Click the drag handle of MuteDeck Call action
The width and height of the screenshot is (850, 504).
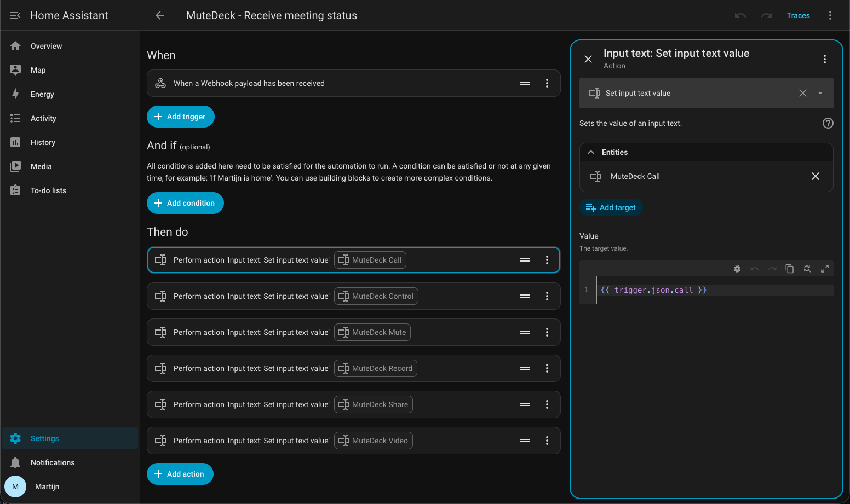point(525,260)
